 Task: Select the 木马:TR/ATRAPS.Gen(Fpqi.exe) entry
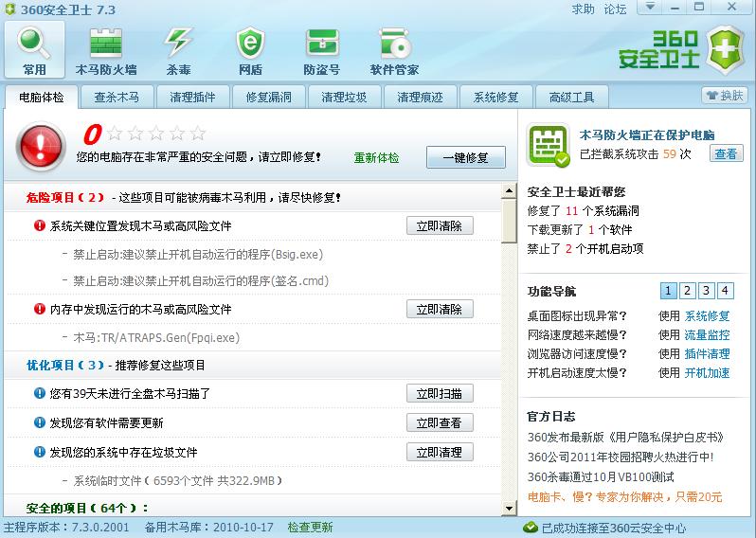tap(156, 337)
